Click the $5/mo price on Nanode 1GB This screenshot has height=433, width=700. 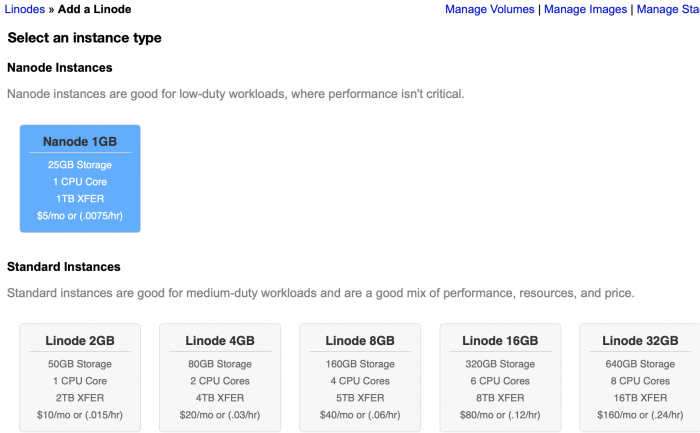tap(80, 215)
